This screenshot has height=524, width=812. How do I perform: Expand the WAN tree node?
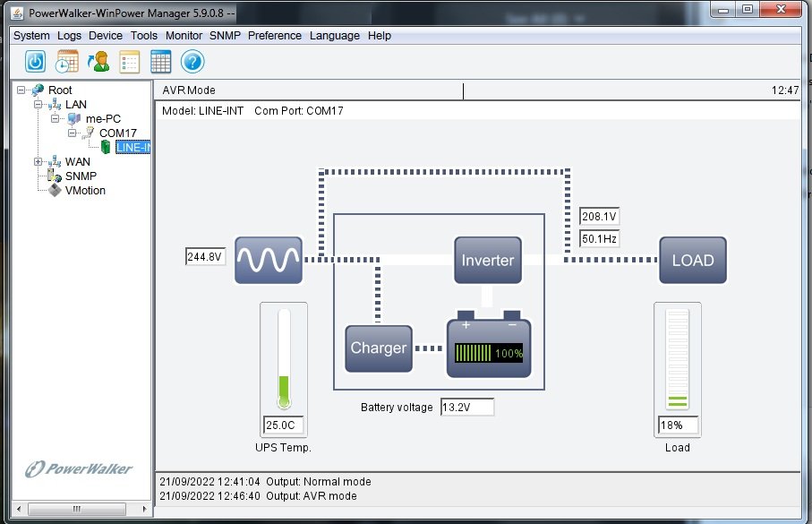[38, 162]
